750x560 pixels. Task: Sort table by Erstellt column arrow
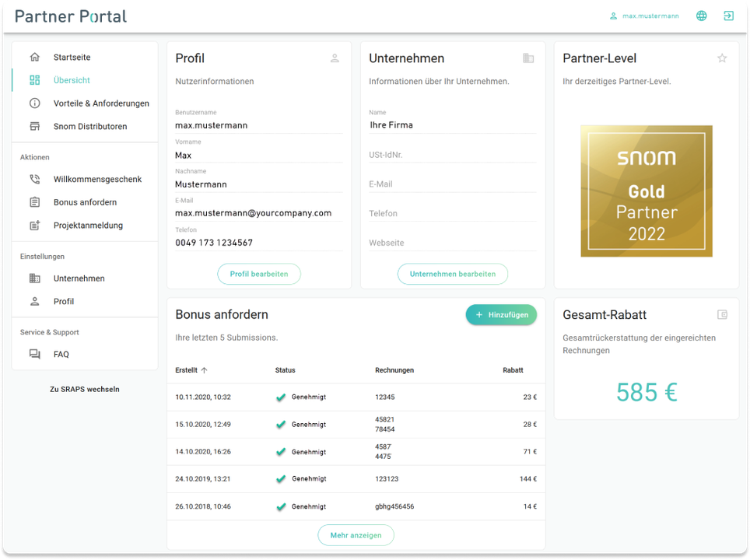[x=205, y=370]
